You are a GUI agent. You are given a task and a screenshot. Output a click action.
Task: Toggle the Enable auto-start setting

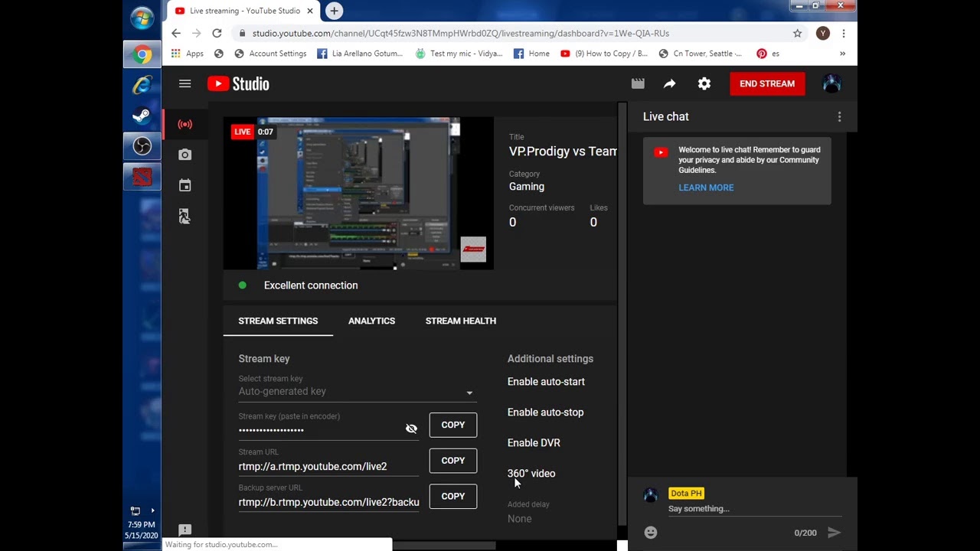(x=546, y=382)
